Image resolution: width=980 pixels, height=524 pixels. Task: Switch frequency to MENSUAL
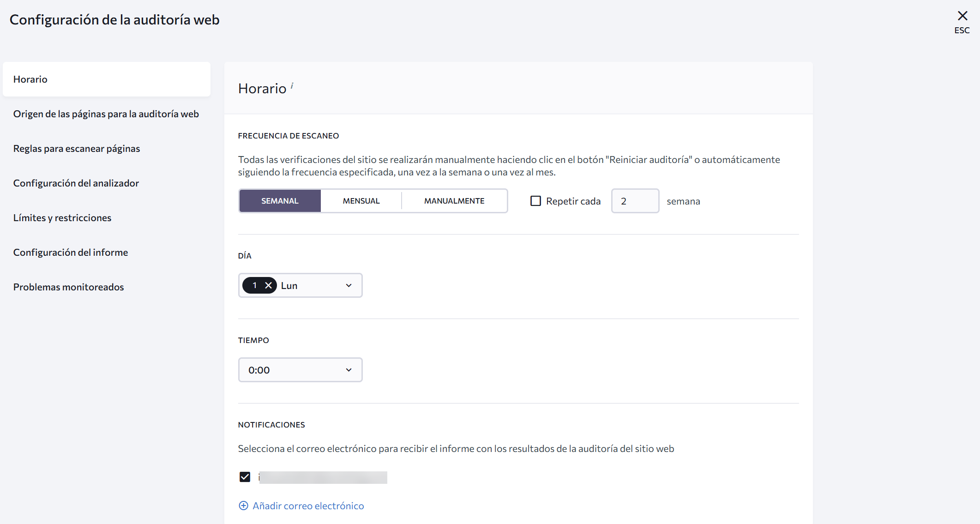point(361,201)
